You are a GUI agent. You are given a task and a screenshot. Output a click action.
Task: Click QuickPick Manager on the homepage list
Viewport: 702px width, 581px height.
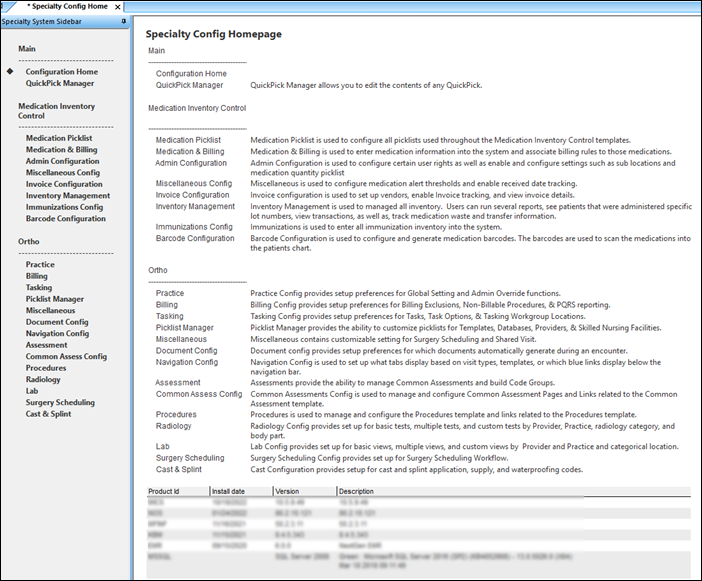click(189, 85)
